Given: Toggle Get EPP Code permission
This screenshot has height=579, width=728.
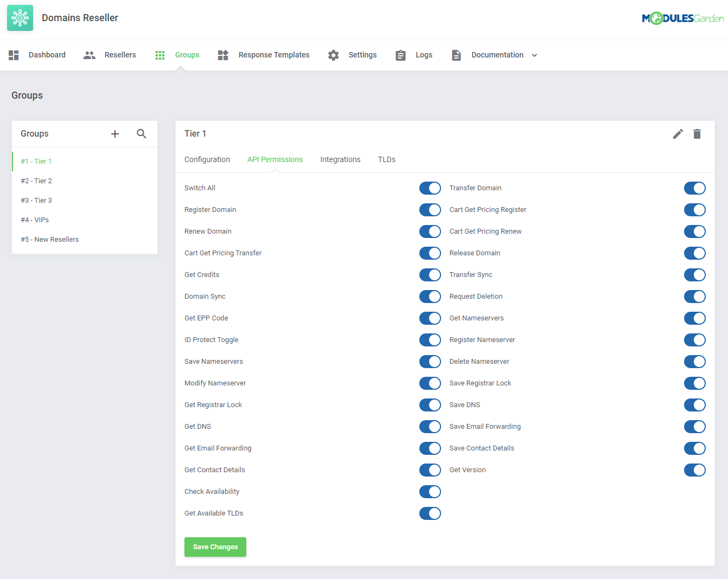Looking at the screenshot, I should click(x=430, y=318).
